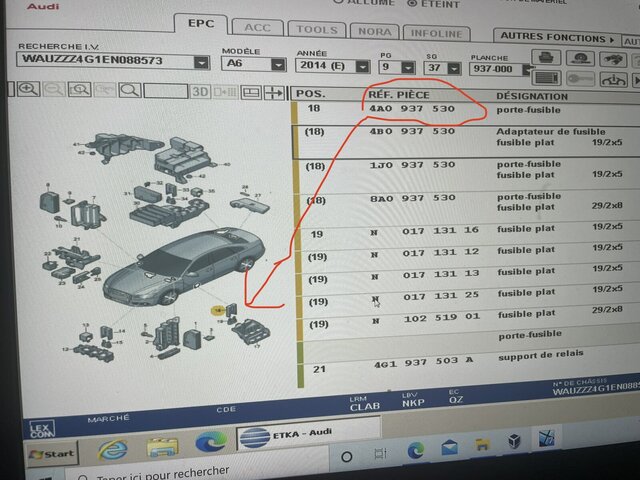Select part row 4B0 937 530

[x=466, y=142]
